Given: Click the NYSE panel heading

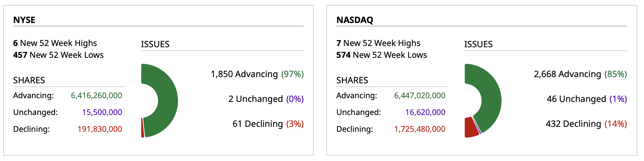Looking at the screenshot, I should click(24, 20).
